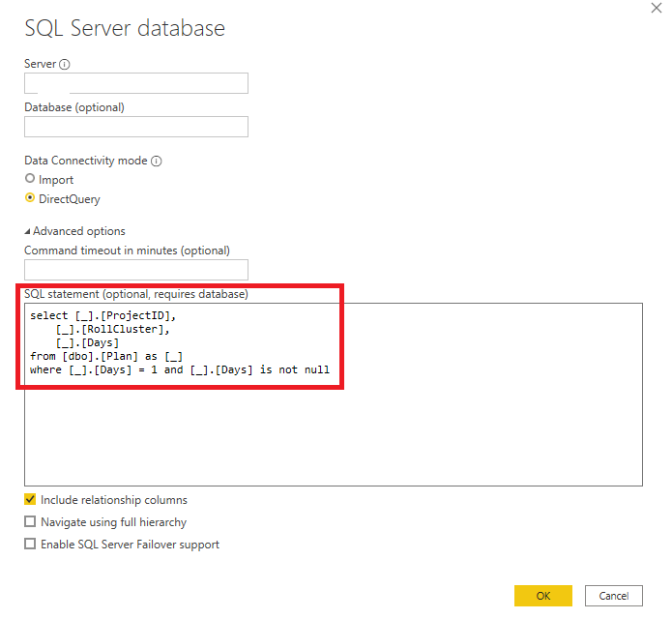Viewport: 672px width, 619px height.
Task: Enable Navigate using full hierarchy
Action: click(x=30, y=521)
